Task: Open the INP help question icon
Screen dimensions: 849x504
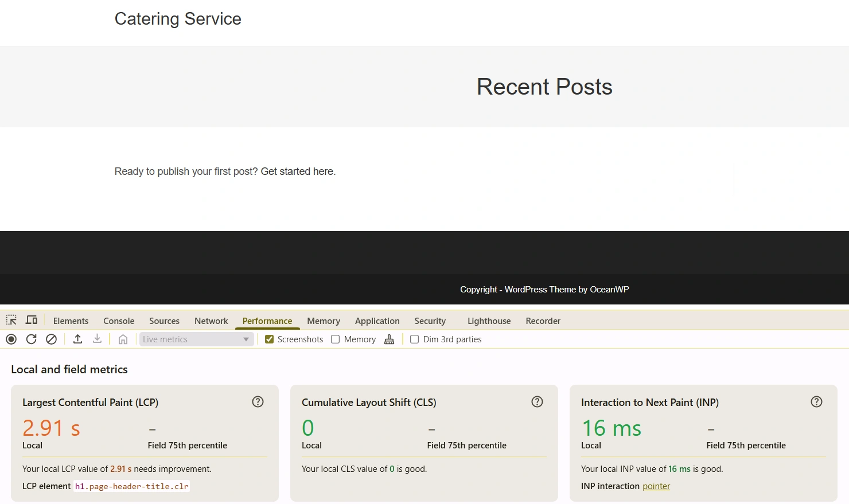Action: click(817, 402)
